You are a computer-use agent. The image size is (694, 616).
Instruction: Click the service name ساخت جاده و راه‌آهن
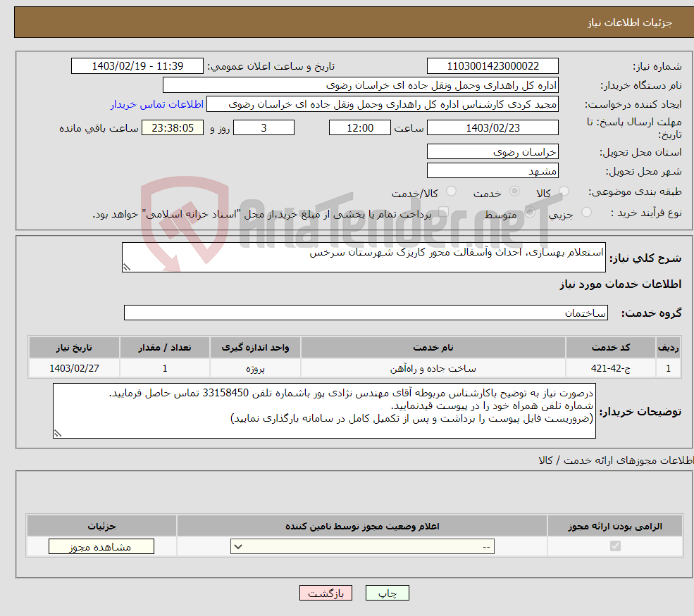tap(433, 368)
